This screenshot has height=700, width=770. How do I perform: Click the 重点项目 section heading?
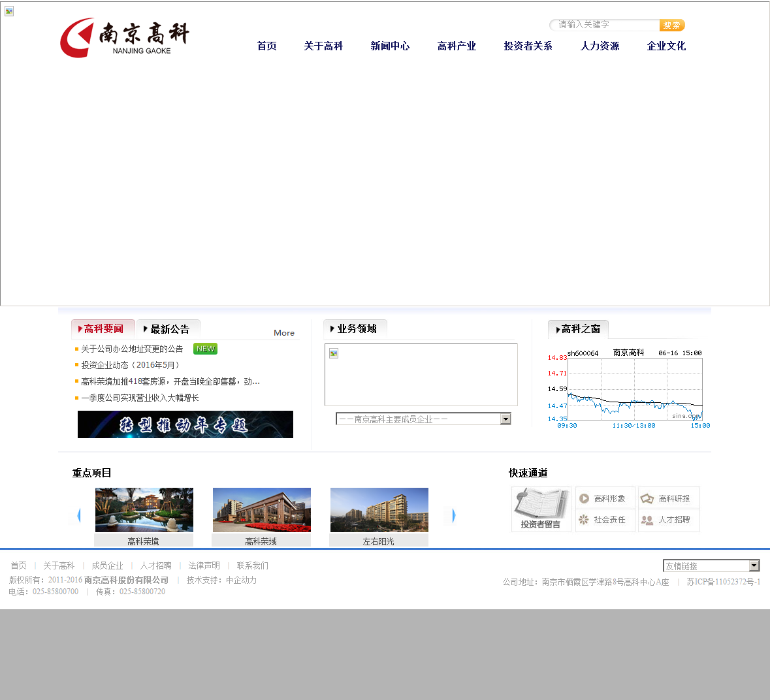pos(92,473)
